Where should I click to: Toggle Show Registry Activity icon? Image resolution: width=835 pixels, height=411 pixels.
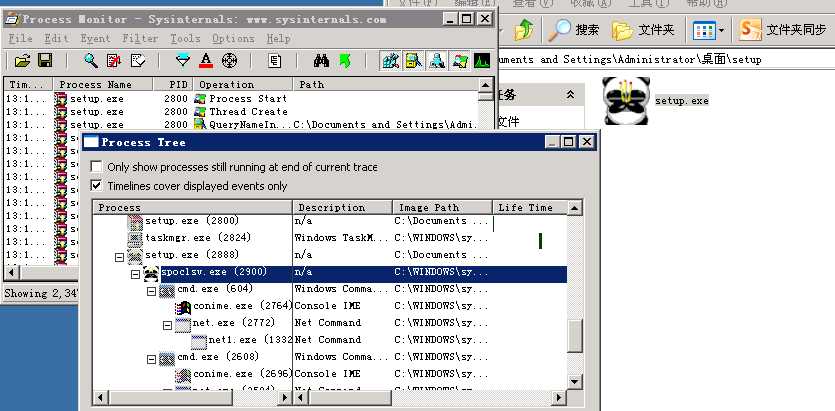point(390,61)
